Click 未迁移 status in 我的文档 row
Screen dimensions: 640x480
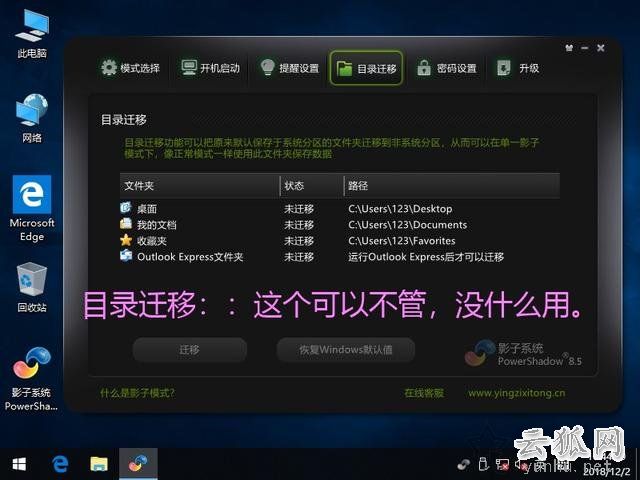(299, 224)
